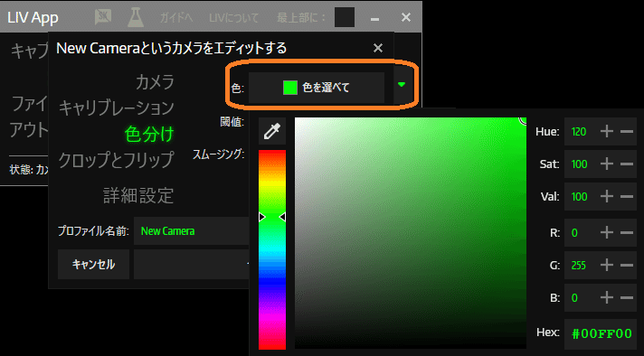Close the New Camera edit dialog
The width and height of the screenshot is (644, 356).
click(378, 48)
